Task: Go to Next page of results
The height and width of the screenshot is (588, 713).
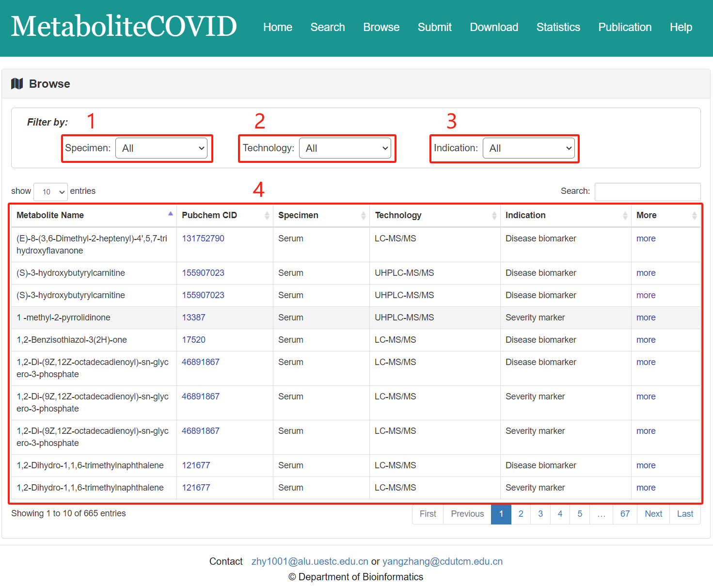Action: coord(653,514)
